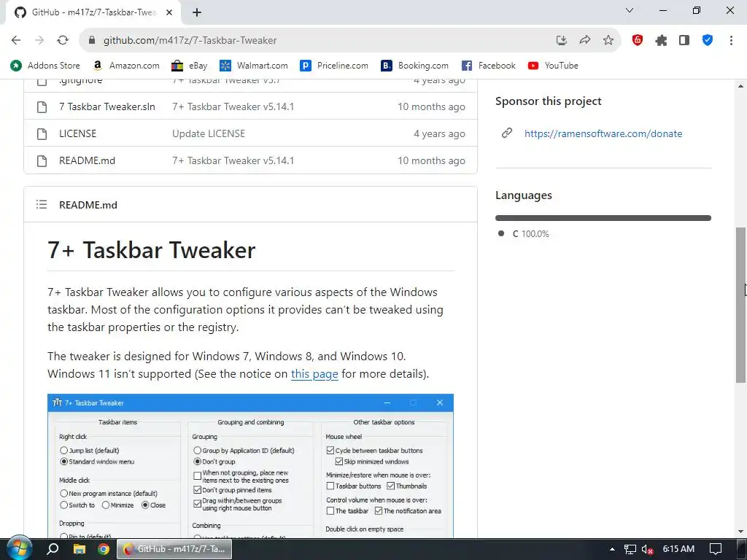
Task: Click the 6:15 AM clock
Action: (x=678, y=549)
